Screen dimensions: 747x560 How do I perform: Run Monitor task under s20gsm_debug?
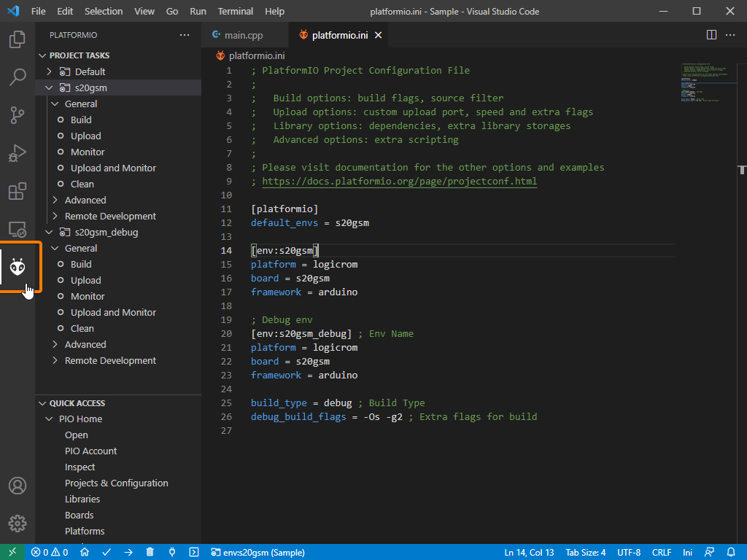[88, 297]
